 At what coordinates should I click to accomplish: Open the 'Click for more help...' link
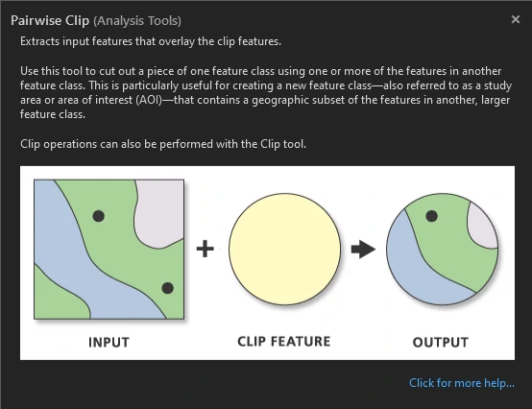coord(462,383)
